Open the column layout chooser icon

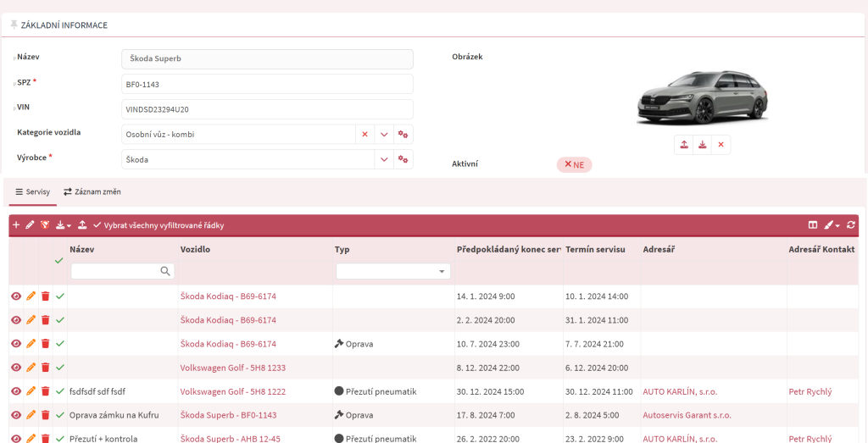point(813,225)
